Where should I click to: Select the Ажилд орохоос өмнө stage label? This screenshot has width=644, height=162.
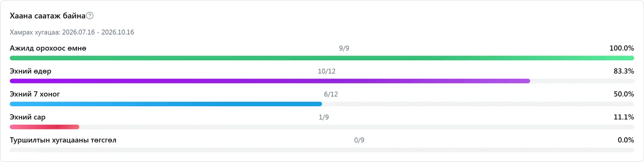[48, 48]
